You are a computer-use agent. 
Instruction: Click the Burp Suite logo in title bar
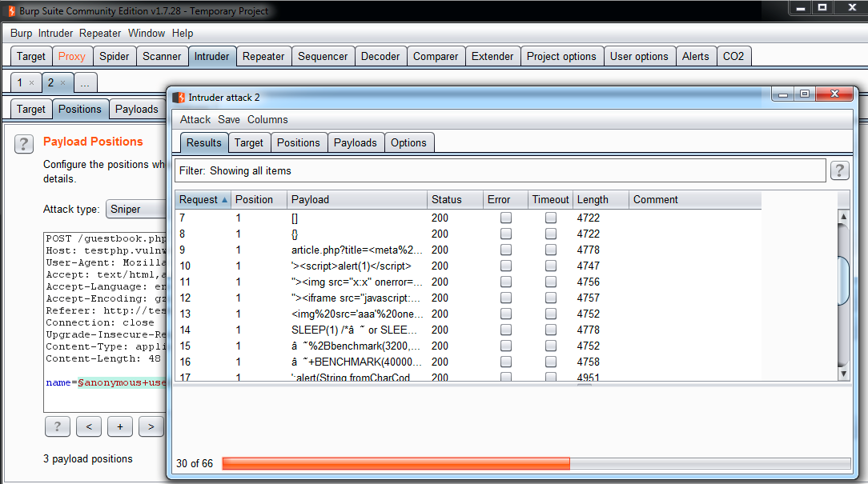(12, 11)
